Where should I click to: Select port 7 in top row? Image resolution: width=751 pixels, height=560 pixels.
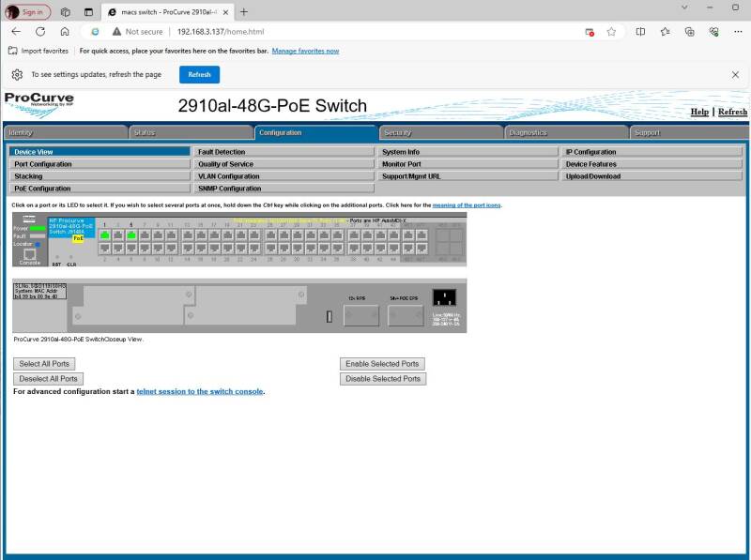tap(145, 235)
